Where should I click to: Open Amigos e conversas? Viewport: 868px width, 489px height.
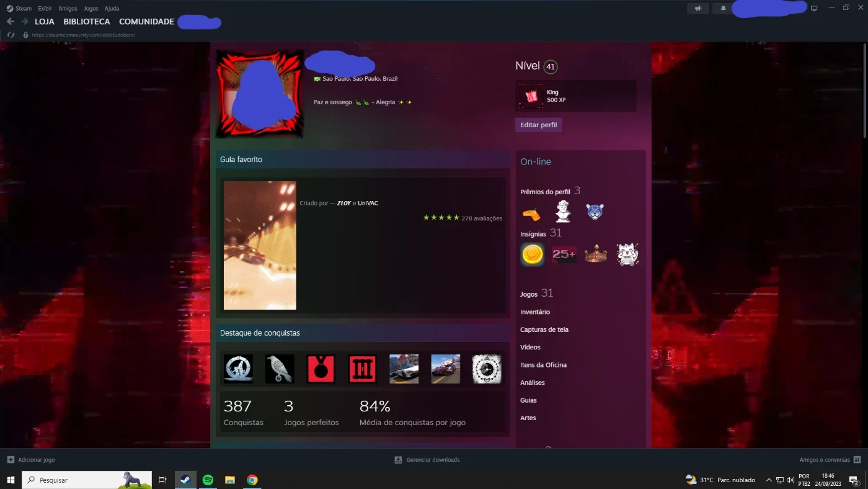[x=830, y=460]
